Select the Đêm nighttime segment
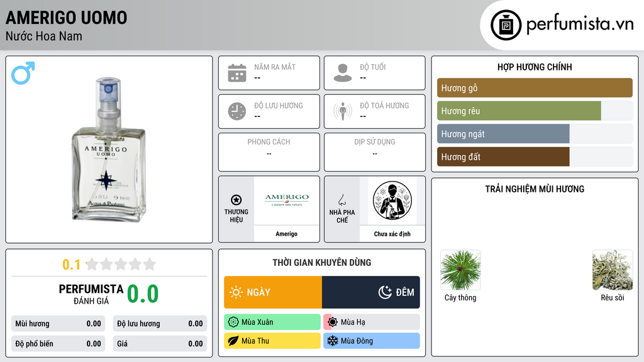This screenshot has width=644, height=362. coord(371,292)
